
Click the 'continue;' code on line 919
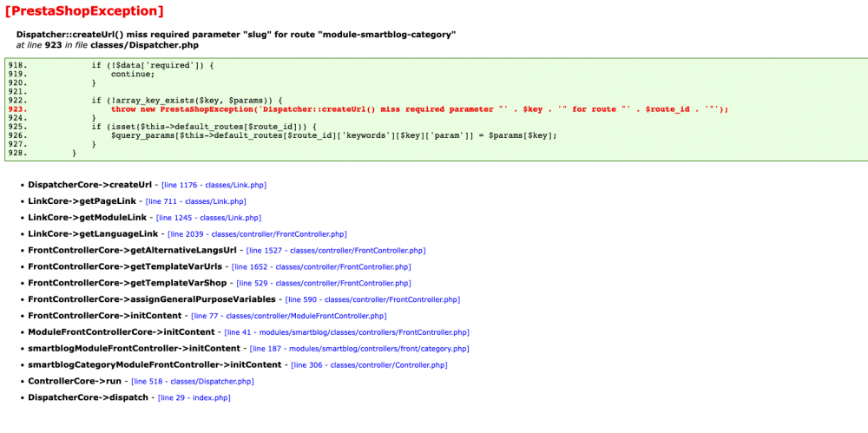coord(133,75)
